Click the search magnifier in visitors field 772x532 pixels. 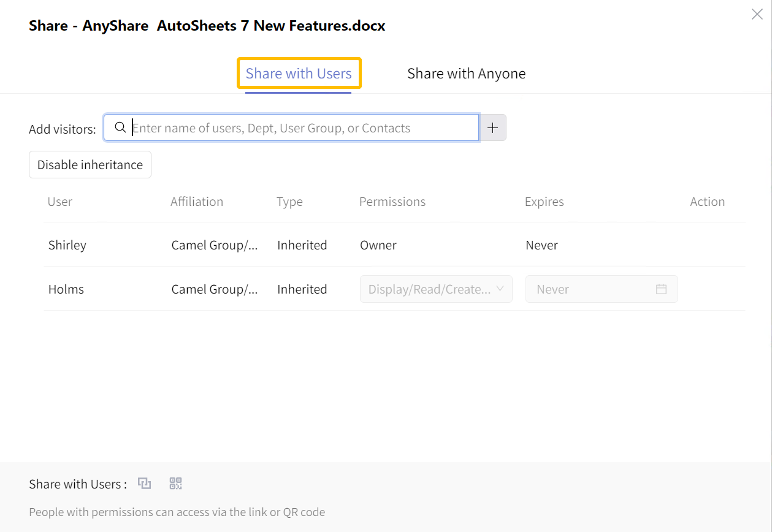tap(120, 127)
